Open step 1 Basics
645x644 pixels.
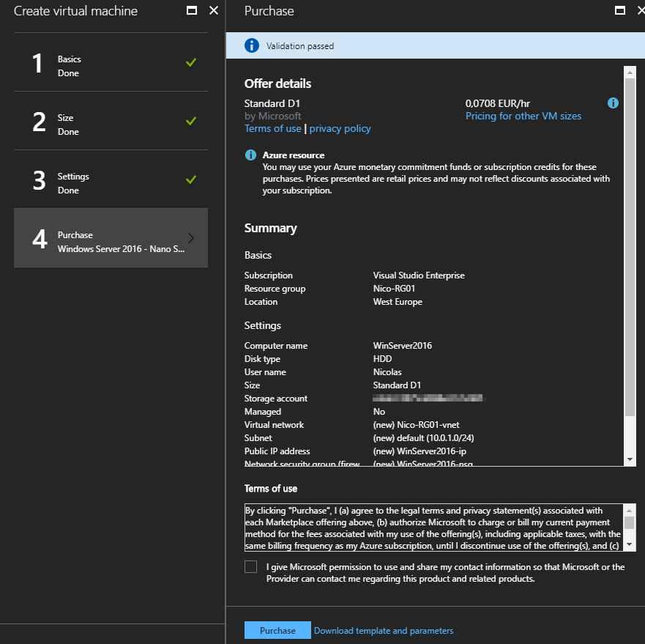pos(111,62)
